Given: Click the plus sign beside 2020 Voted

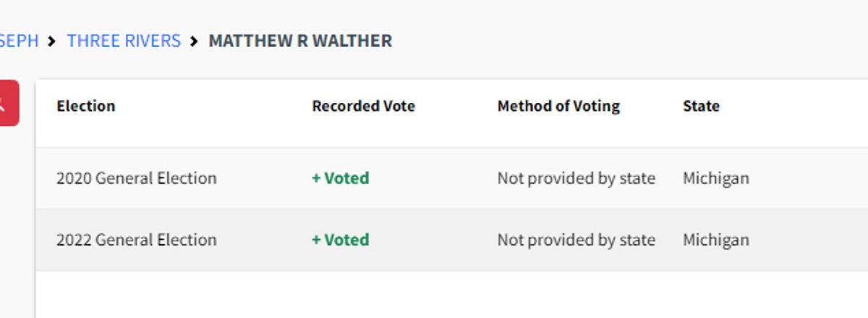Looking at the screenshot, I should [316, 178].
